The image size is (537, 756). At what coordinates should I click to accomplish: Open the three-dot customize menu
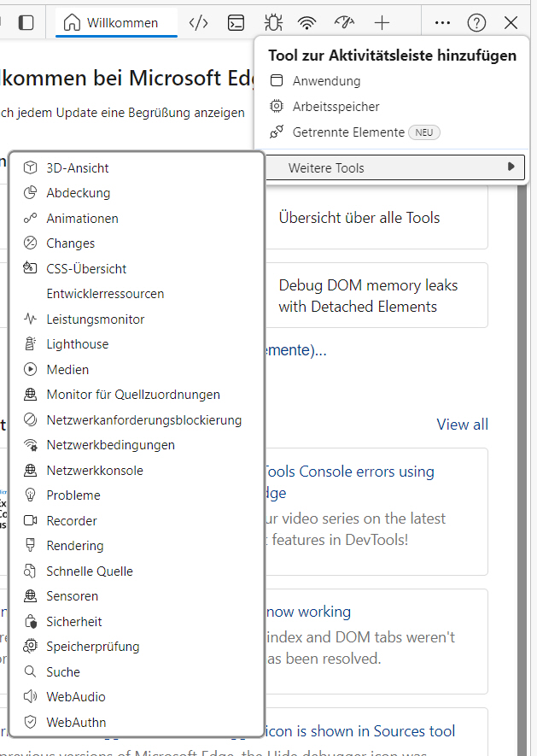click(x=441, y=23)
